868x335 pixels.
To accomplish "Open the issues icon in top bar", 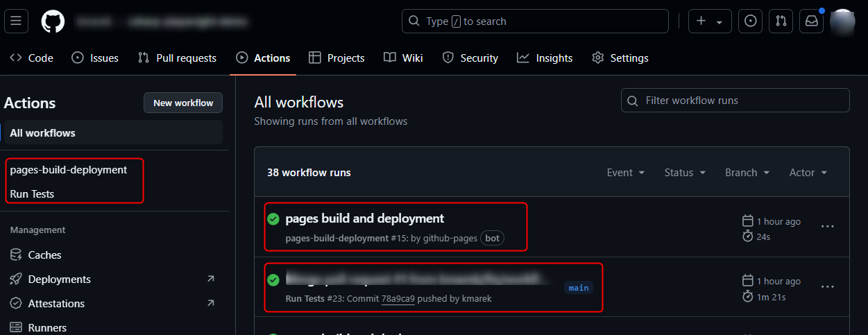I will point(750,22).
